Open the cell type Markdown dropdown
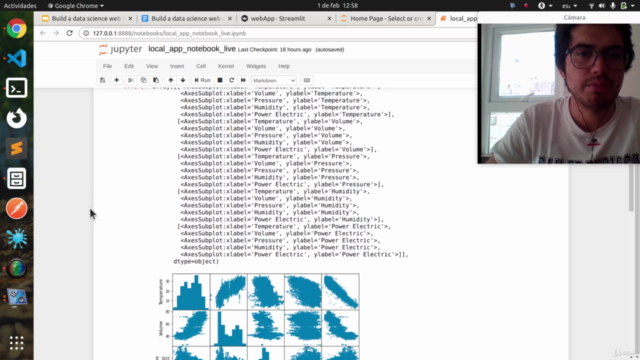This screenshot has height=360, width=640. point(273,80)
